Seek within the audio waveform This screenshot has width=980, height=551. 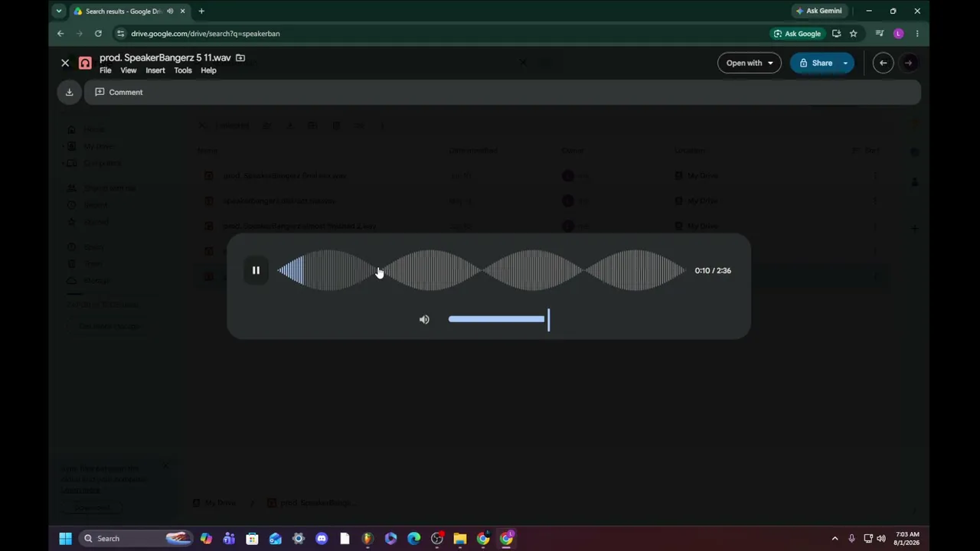[481, 270]
